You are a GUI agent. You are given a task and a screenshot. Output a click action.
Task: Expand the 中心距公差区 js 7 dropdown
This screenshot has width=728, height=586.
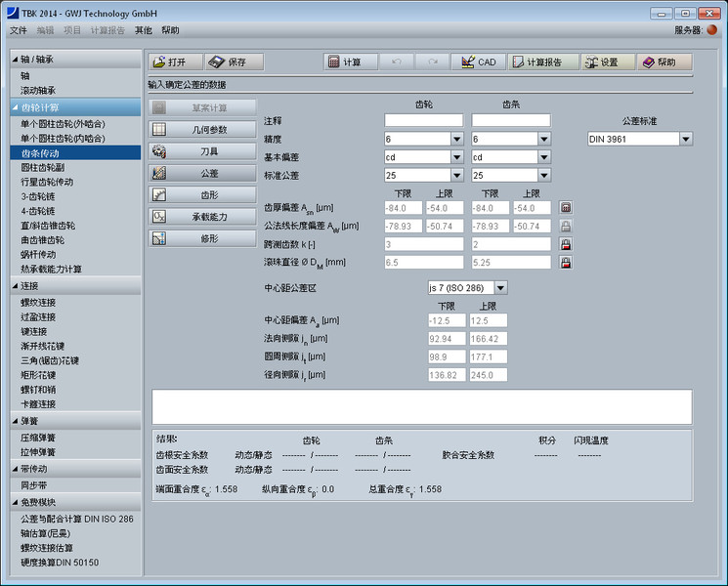coord(500,288)
